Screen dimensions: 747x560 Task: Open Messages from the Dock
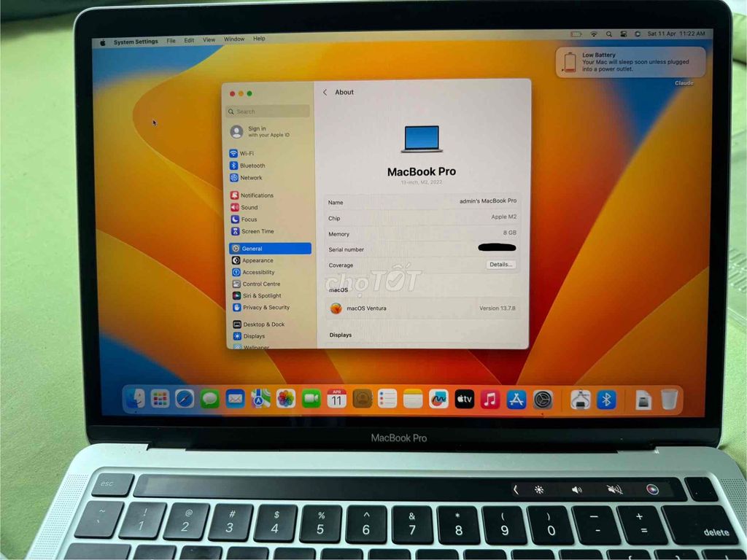pyautogui.click(x=209, y=399)
